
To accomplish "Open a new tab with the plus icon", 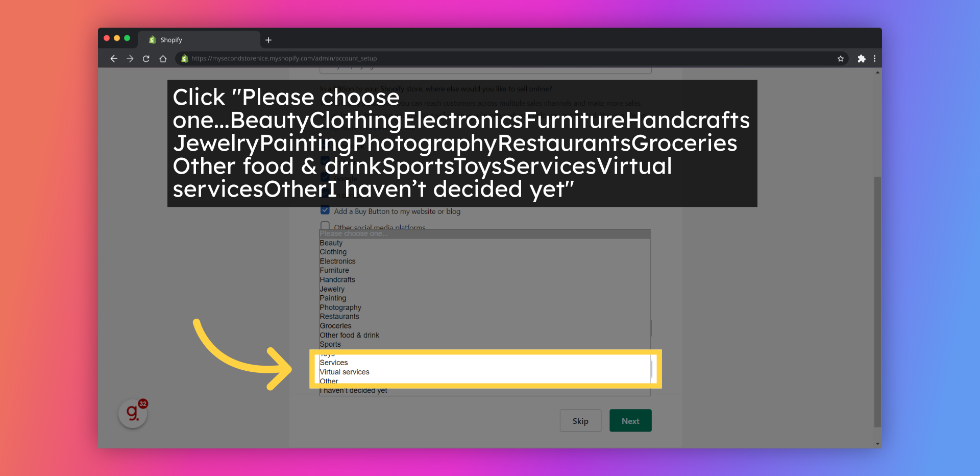I will pyautogui.click(x=268, y=40).
